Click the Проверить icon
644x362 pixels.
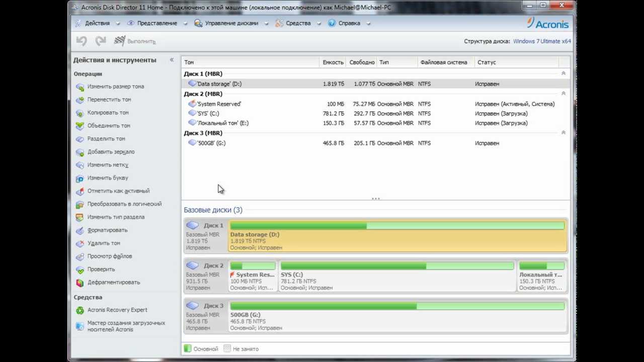(79, 269)
